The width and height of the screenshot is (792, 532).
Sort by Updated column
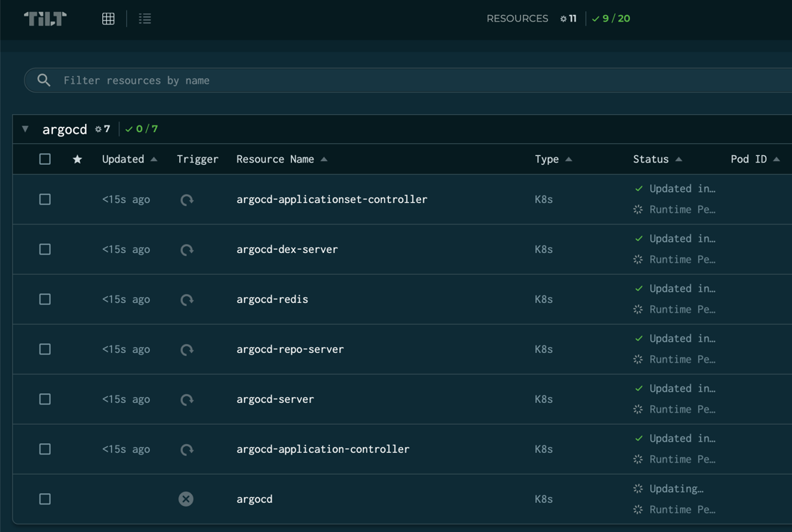(x=130, y=160)
